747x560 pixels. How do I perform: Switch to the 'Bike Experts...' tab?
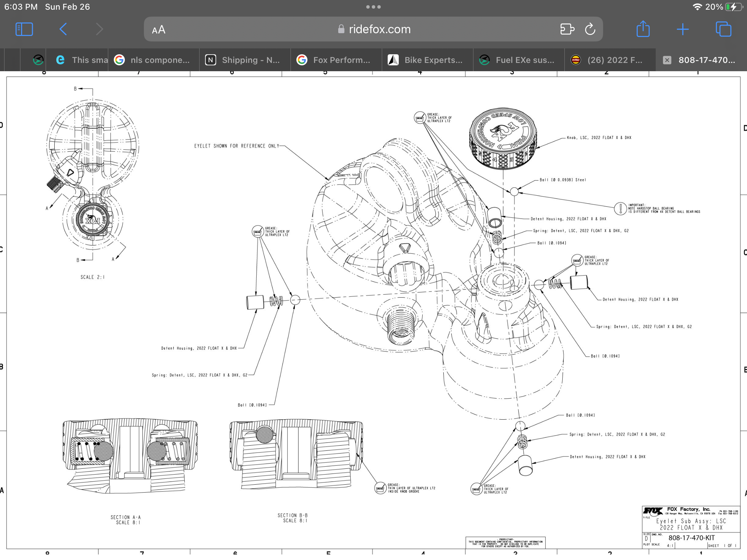[427, 60]
